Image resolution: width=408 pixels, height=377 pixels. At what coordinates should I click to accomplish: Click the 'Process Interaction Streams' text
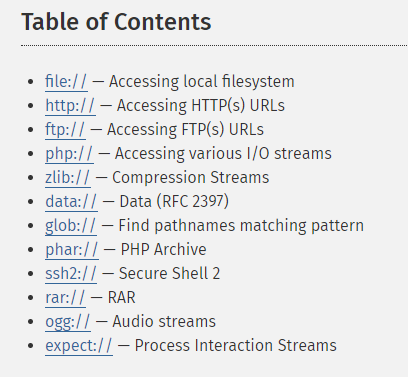(x=235, y=346)
